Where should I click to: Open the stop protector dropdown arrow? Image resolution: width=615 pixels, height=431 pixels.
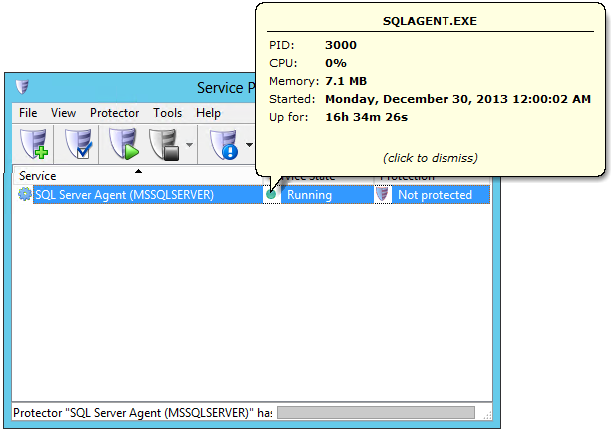(189, 145)
